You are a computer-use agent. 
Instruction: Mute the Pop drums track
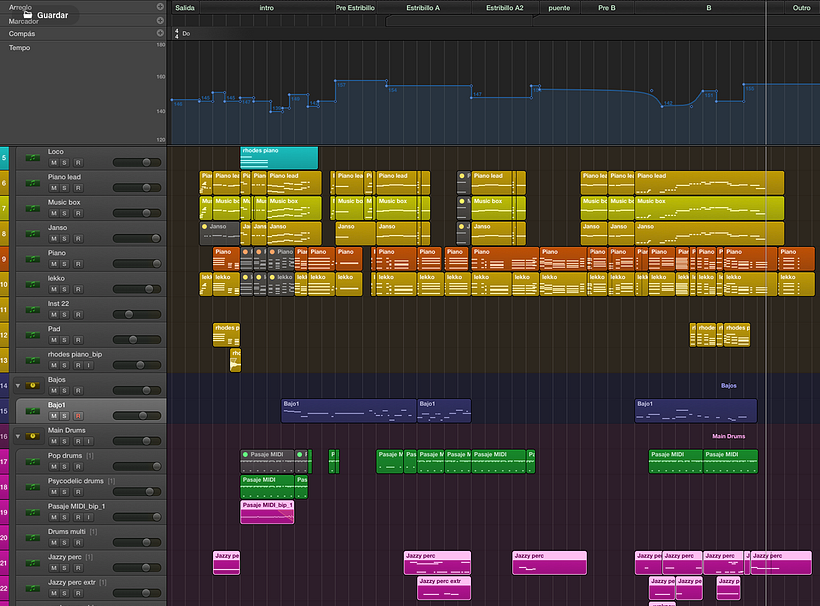tap(54, 467)
